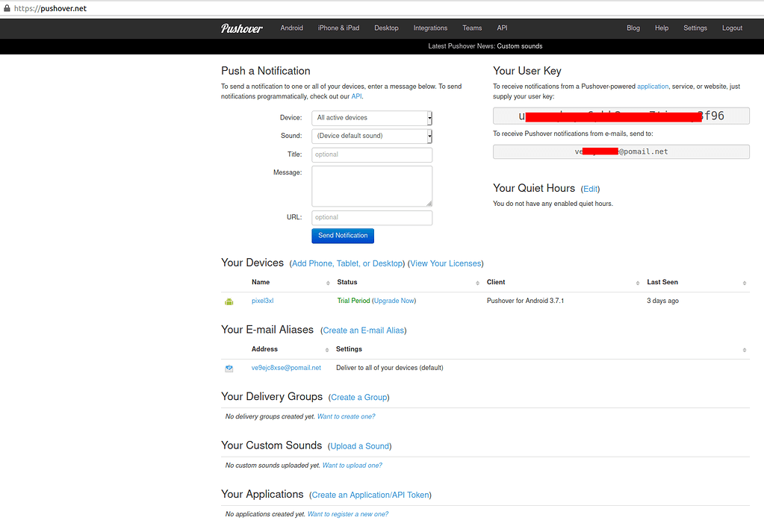
Task: Click the Pushover logo in header
Action: [241, 28]
